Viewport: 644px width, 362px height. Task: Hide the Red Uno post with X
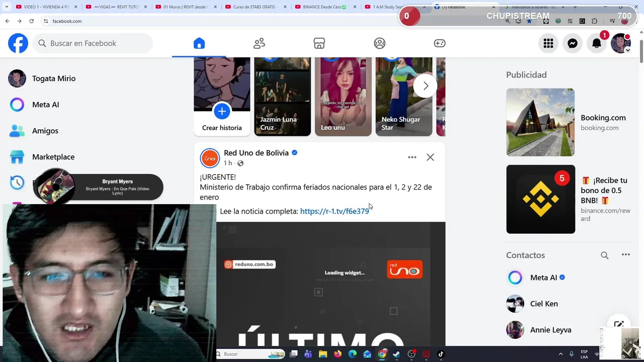430,157
